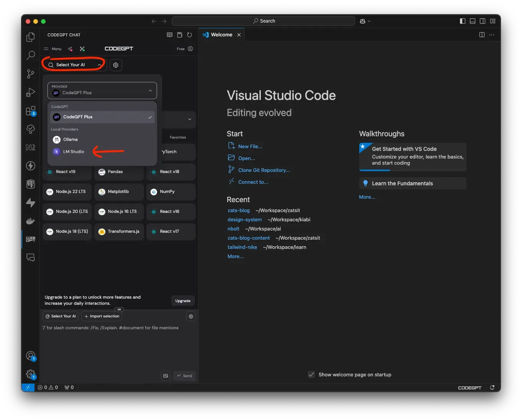The height and width of the screenshot is (420, 522).
Task: Select CodeGPT Plus provider option
Action: [102, 117]
